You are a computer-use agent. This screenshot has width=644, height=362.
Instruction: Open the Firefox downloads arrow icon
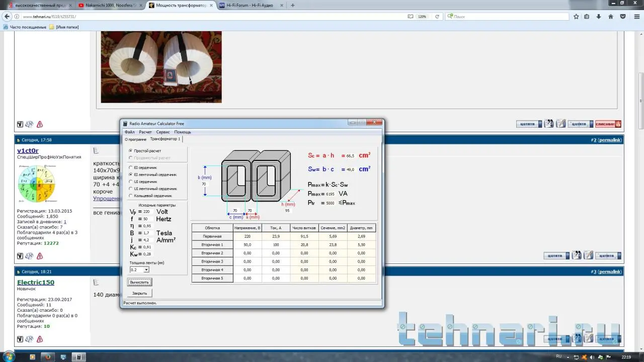pos(599,17)
